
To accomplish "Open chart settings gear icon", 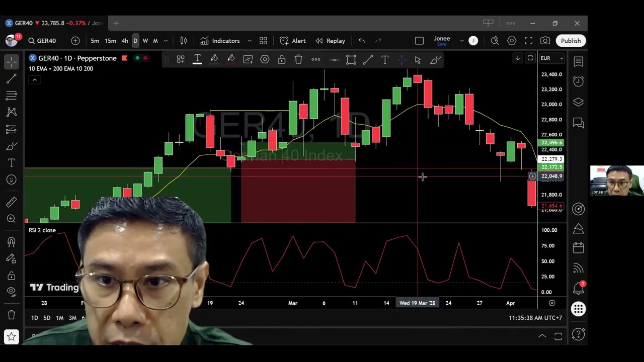I will pos(512,41).
